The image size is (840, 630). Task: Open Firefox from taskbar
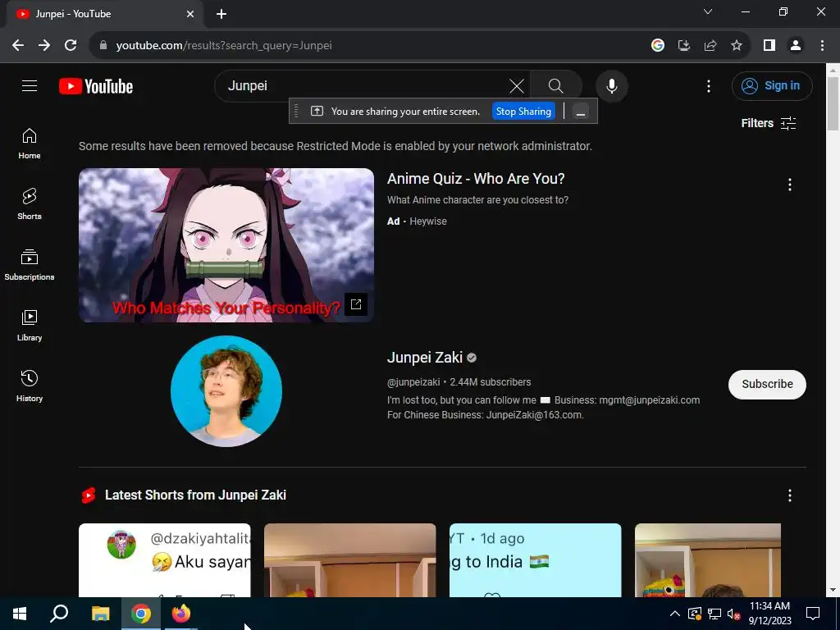click(x=181, y=614)
